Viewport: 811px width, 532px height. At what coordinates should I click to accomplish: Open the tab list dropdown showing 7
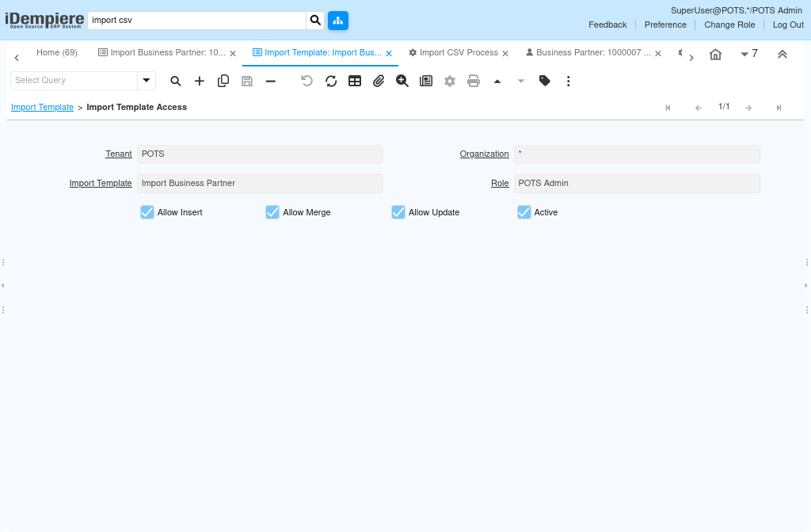tap(749, 54)
